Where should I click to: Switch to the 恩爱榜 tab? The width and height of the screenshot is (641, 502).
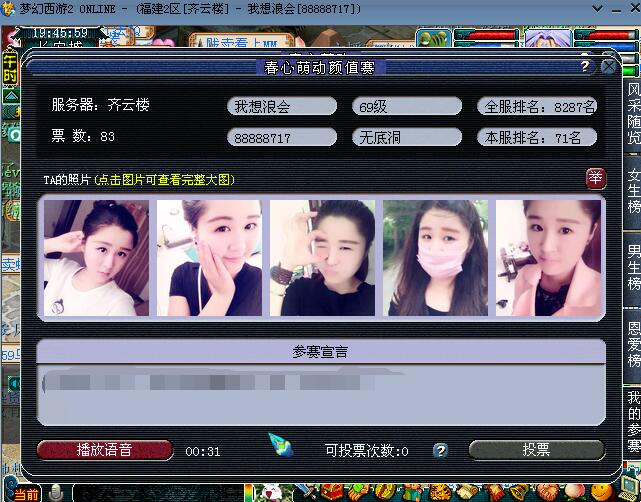(x=633, y=345)
